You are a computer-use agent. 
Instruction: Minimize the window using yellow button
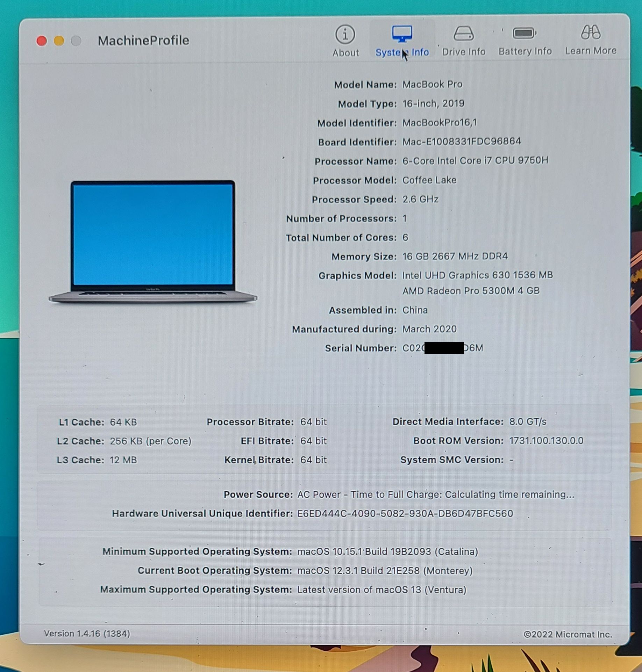(x=59, y=41)
